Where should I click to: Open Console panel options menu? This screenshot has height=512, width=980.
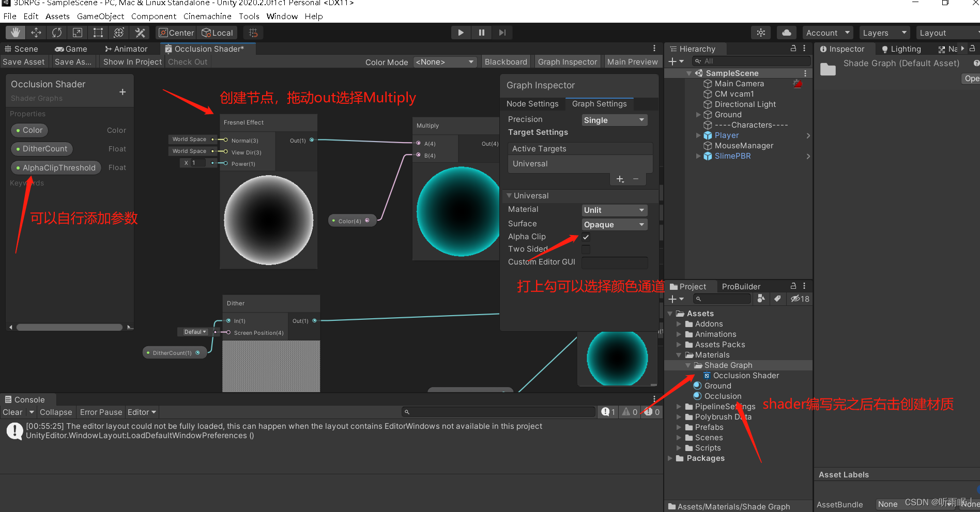[654, 399]
